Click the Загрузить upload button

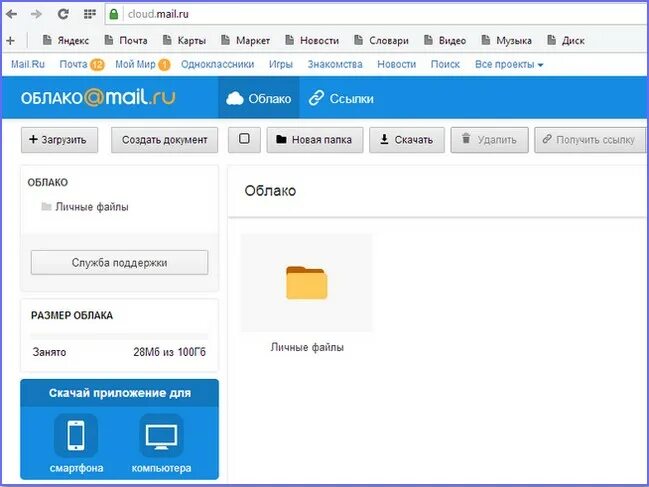(x=60, y=140)
